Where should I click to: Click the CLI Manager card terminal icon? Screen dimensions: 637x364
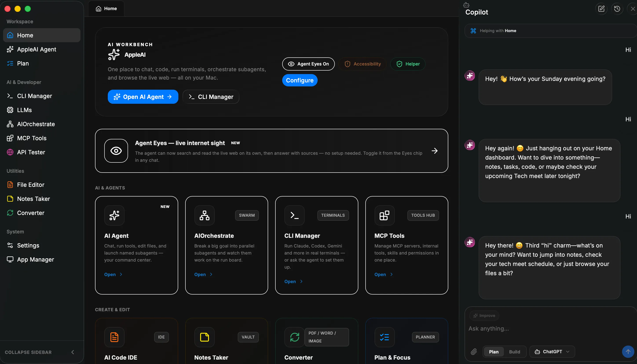point(294,215)
